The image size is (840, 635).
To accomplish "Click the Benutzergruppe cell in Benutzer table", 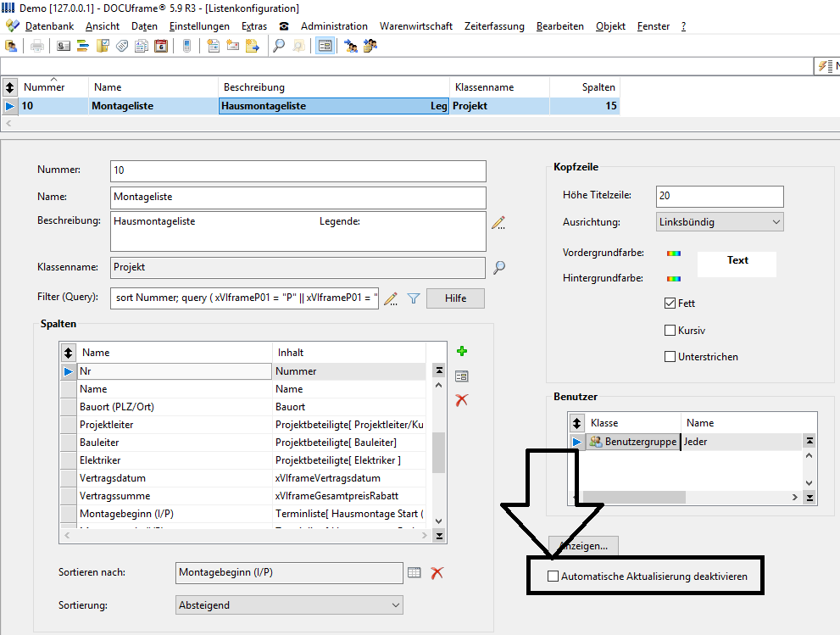I will pyautogui.click(x=632, y=442).
